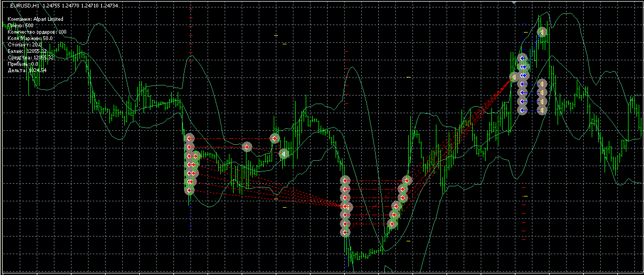Click the bottom-left blue arrow in the right cluster
644x275 pixels.
[523, 110]
